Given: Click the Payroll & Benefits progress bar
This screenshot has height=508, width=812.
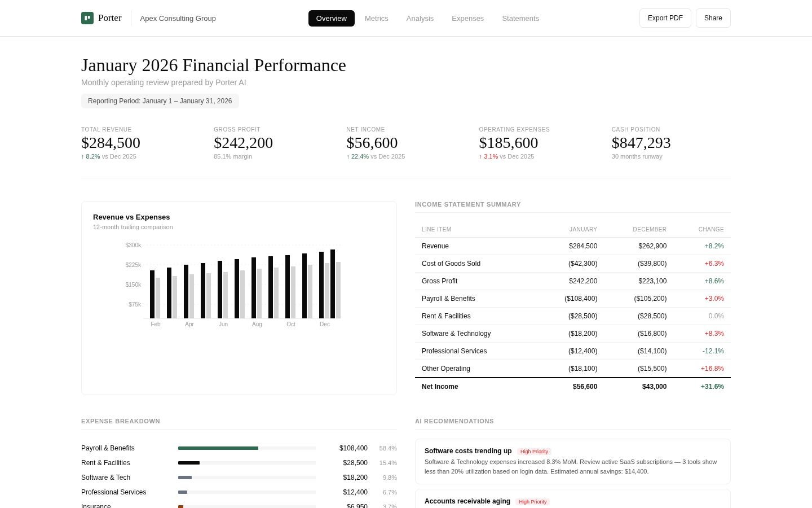Looking at the screenshot, I should tap(246, 448).
